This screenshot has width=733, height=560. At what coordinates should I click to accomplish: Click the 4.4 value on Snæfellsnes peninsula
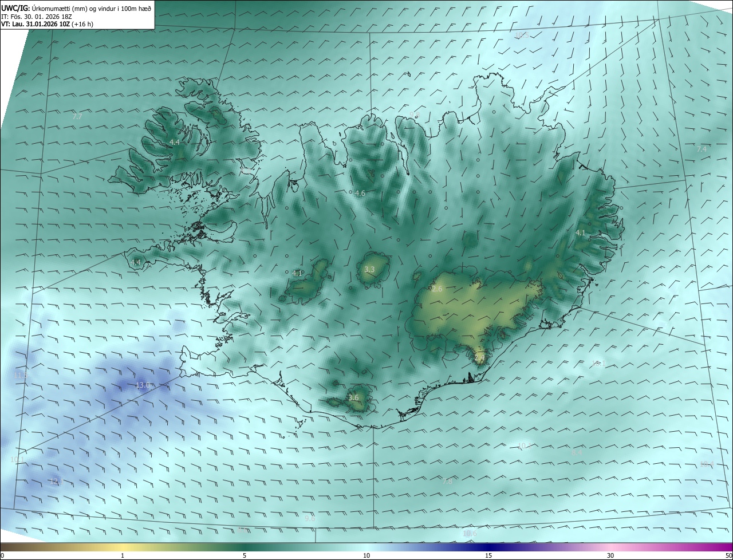pyautogui.click(x=136, y=262)
